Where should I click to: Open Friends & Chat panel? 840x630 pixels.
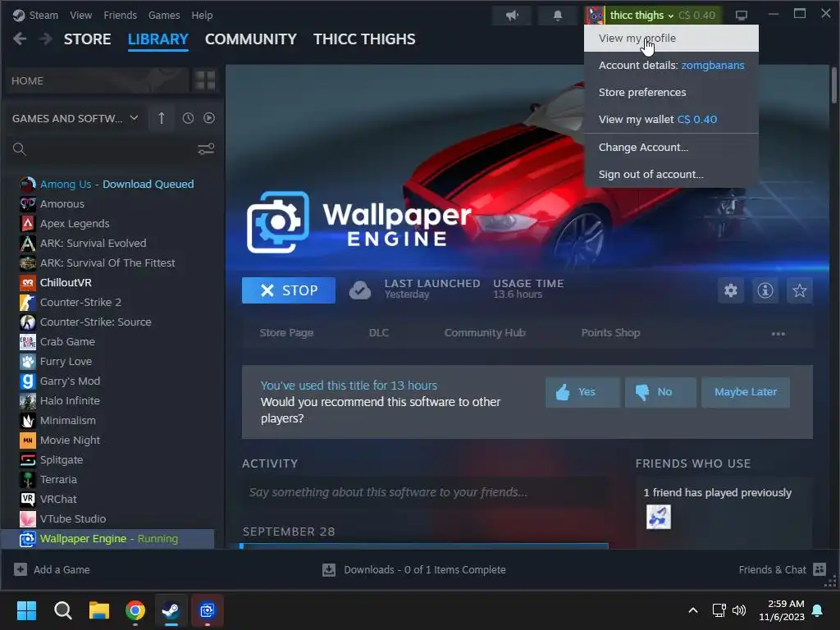pos(782,570)
